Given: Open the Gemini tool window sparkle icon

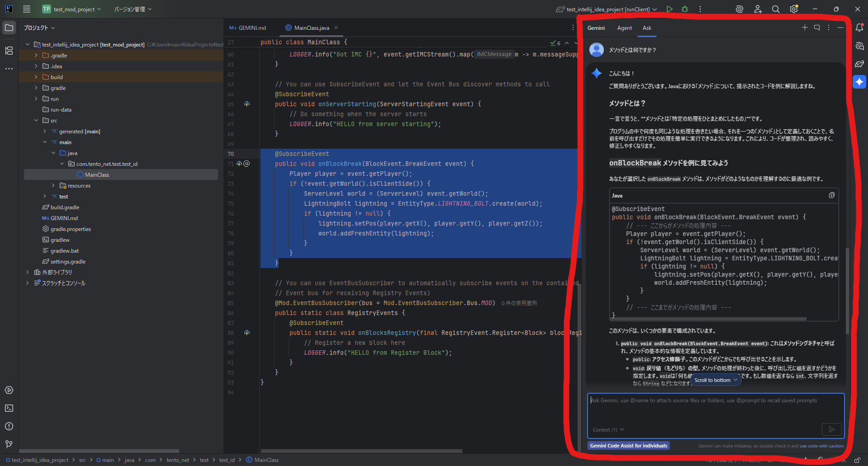Looking at the screenshot, I should pyautogui.click(x=859, y=82).
